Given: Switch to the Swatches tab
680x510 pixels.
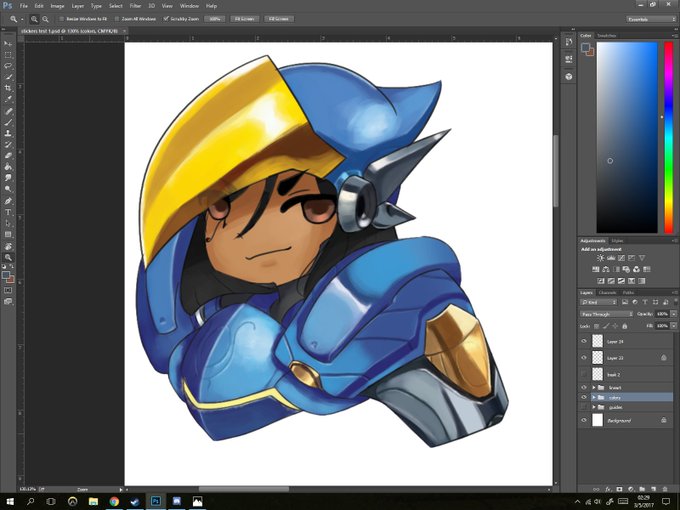Looking at the screenshot, I should click(x=606, y=36).
